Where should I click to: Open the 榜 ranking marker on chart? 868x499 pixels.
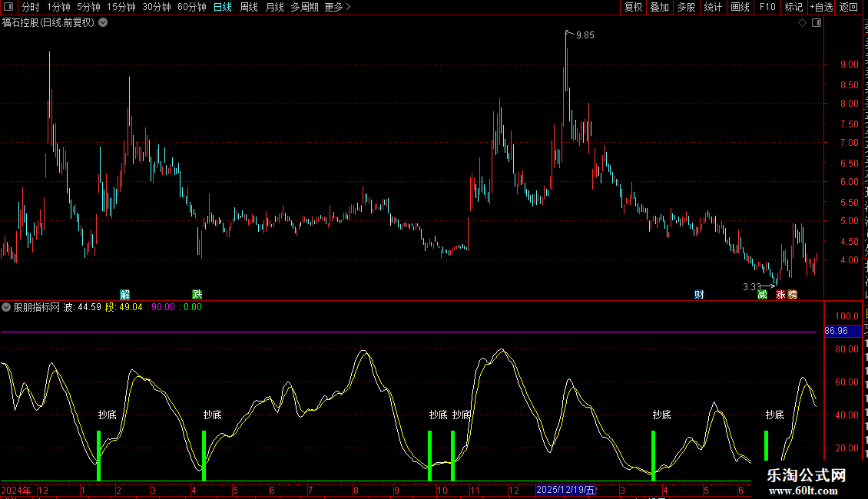click(x=793, y=294)
